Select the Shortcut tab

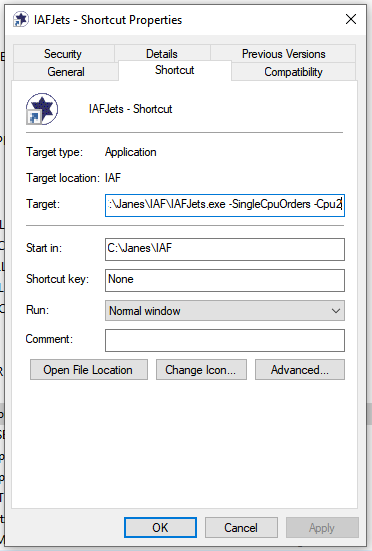pos(175,70)
